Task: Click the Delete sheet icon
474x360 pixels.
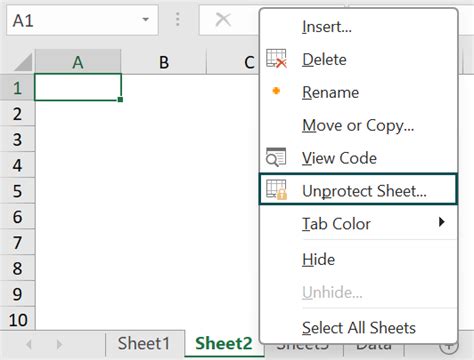Action: [x=276, y=59]
